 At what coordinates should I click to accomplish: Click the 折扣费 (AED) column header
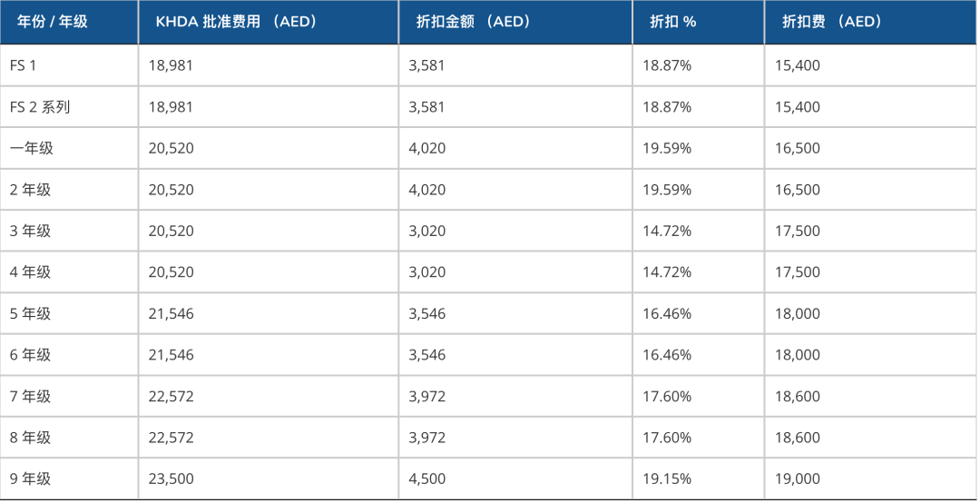832,22
